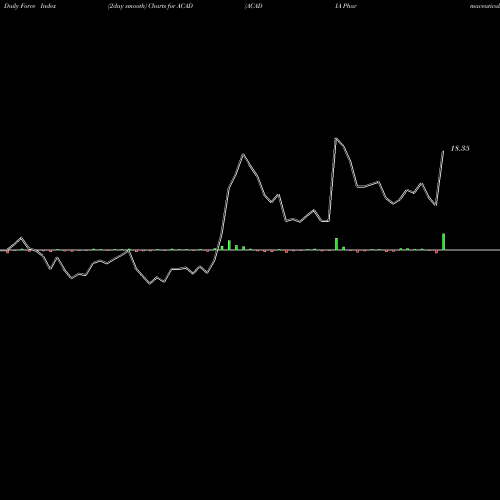Screen dimensions: 500x500
Task: Click the 18.35 value label
Action: pos(460,148)
